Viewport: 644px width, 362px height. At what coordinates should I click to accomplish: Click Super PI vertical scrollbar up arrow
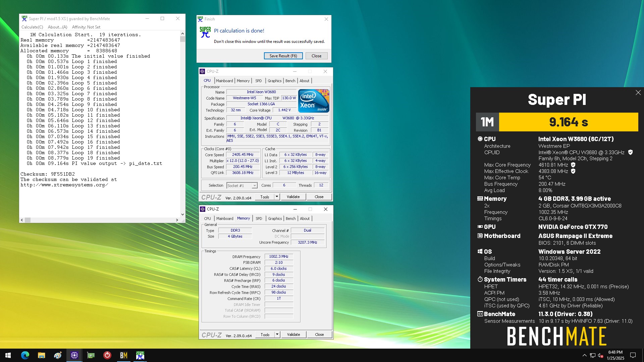click(182, 34)
